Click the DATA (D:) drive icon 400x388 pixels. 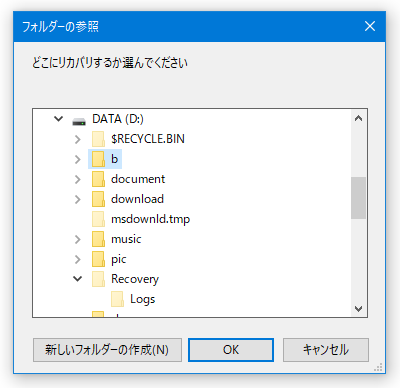(79, 121)
